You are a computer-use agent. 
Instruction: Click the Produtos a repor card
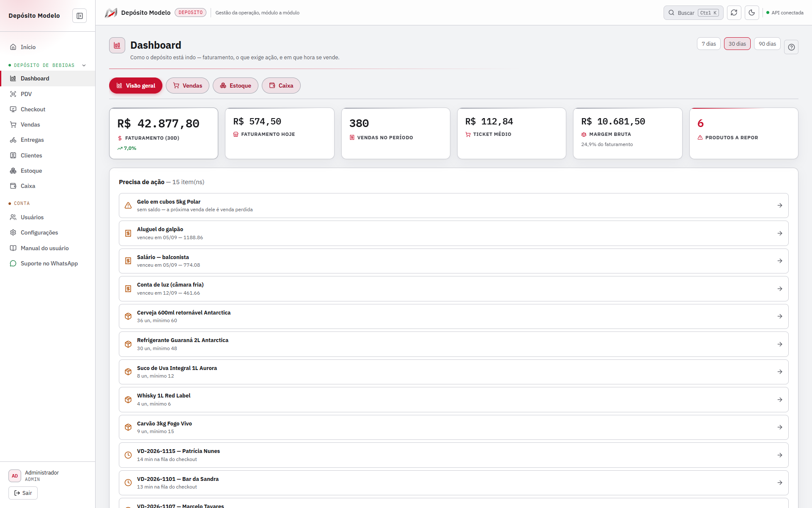click(743, 133)
